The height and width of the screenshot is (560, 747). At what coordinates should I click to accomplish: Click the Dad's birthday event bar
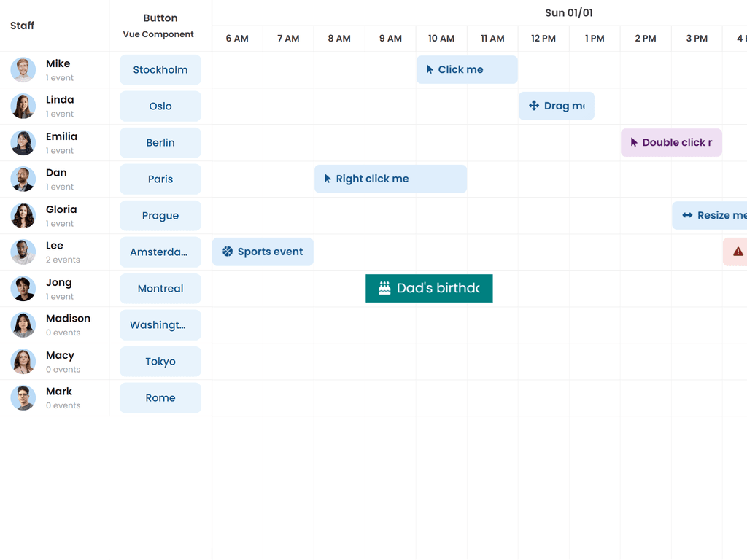coord(438,289)
